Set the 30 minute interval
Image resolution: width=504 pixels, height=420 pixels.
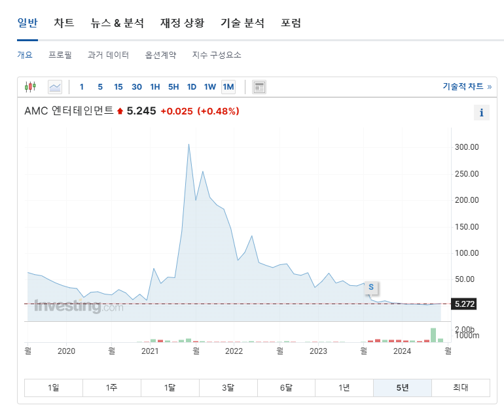[x=137, y=87]
